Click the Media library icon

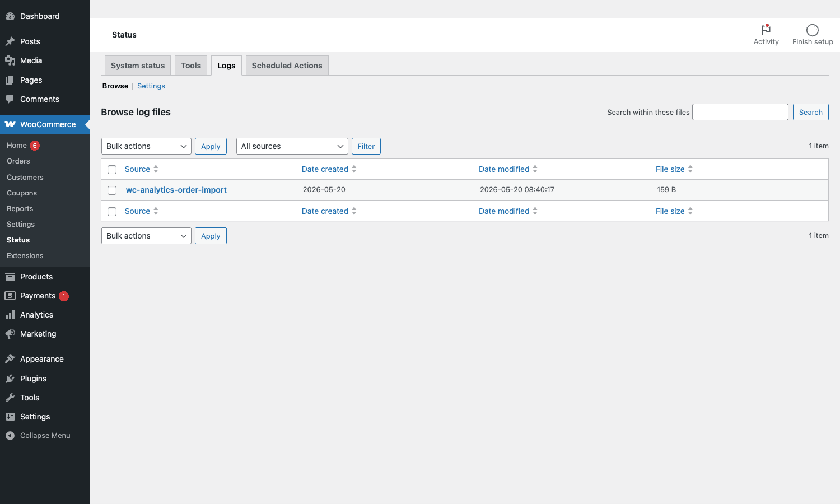pyautogui.click(x=10, y=60)
